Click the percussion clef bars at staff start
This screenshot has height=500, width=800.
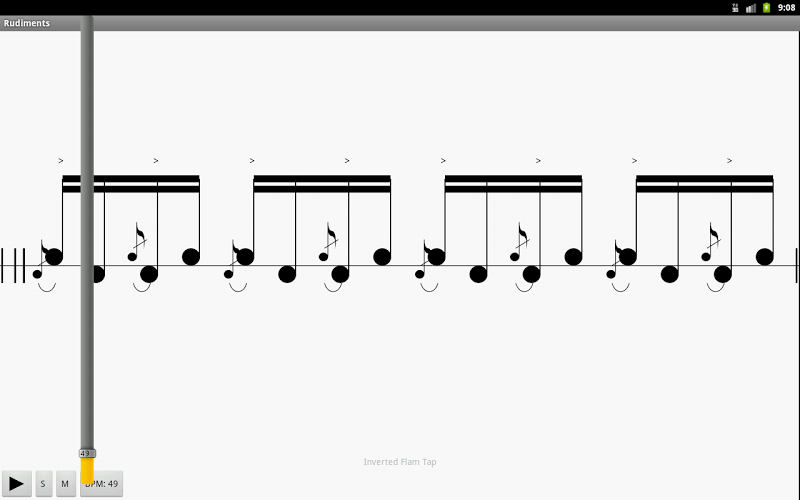[x=13, y=265]
